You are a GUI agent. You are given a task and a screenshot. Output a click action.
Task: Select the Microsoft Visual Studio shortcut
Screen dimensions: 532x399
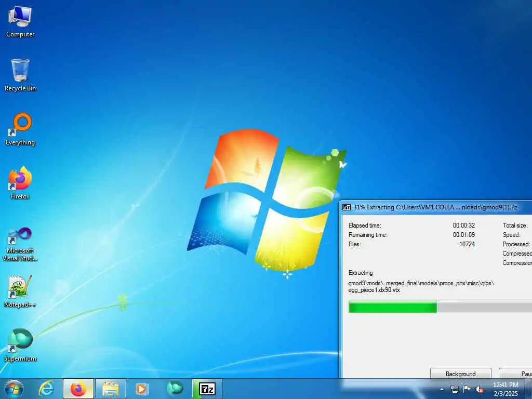(20, 244)
